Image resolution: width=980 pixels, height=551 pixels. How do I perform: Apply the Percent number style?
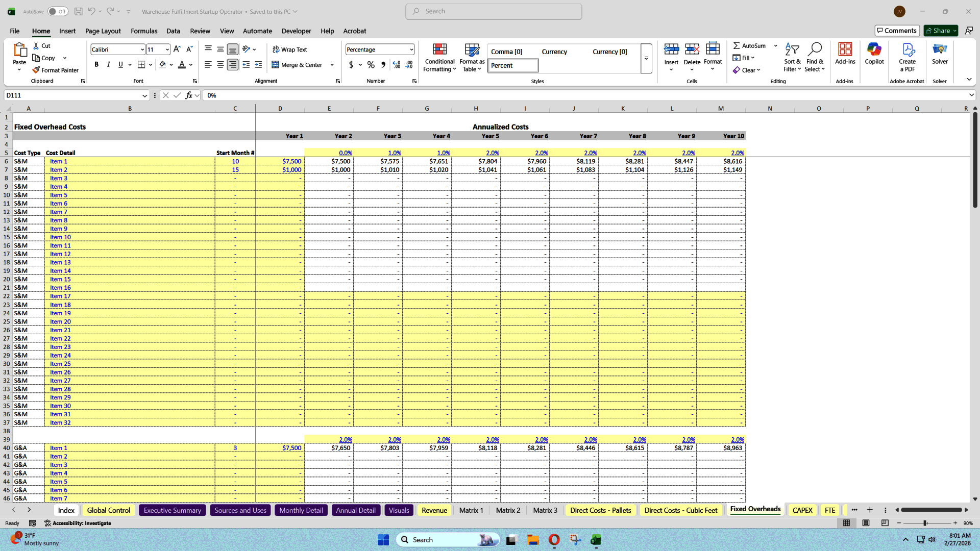(512, 65)
